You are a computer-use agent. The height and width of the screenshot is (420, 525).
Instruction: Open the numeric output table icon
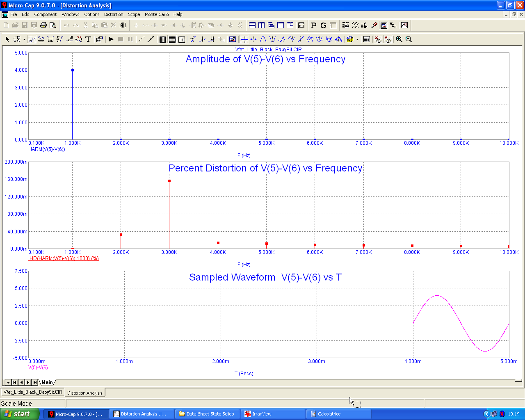pos(367,39)
